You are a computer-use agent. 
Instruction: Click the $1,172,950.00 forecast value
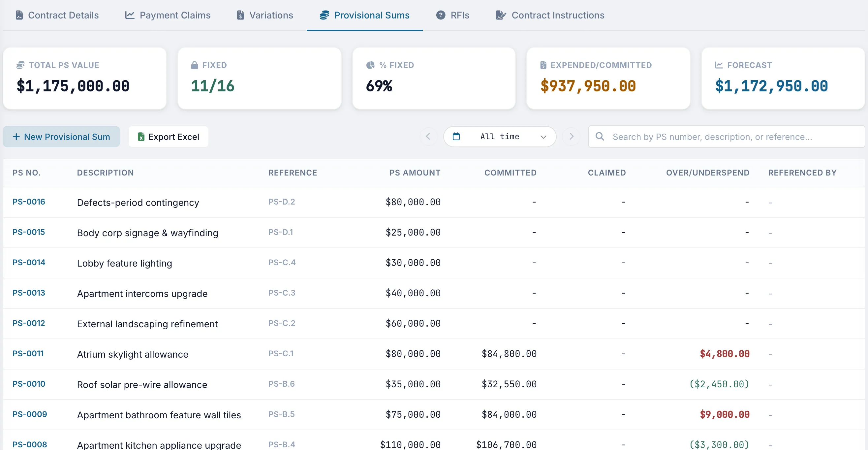pos(772,86)
